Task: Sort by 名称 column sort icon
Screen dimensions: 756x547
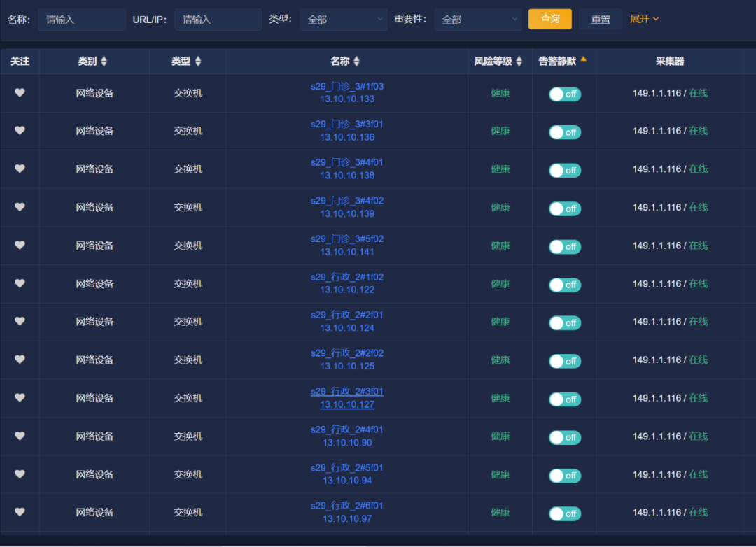Action: (x=357, y=62)
